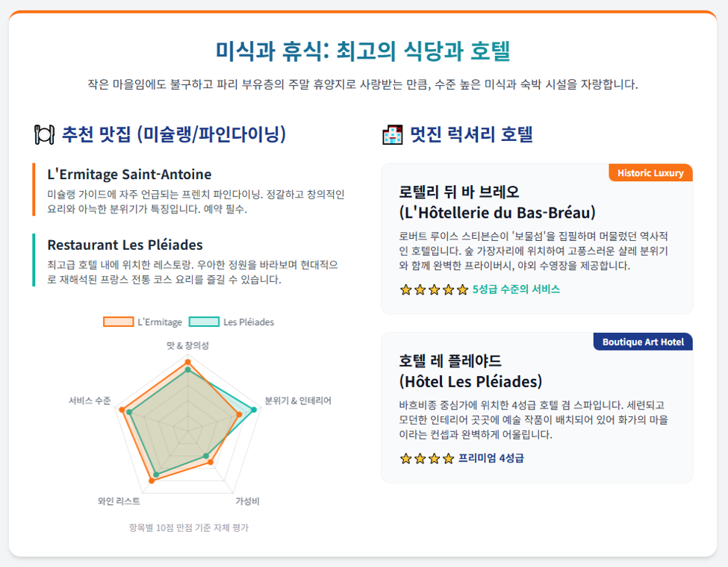Viewport: 728px width, 567px height.
Task: Open Restaurant Les Pléiades heading
Action: pos(125,245)
